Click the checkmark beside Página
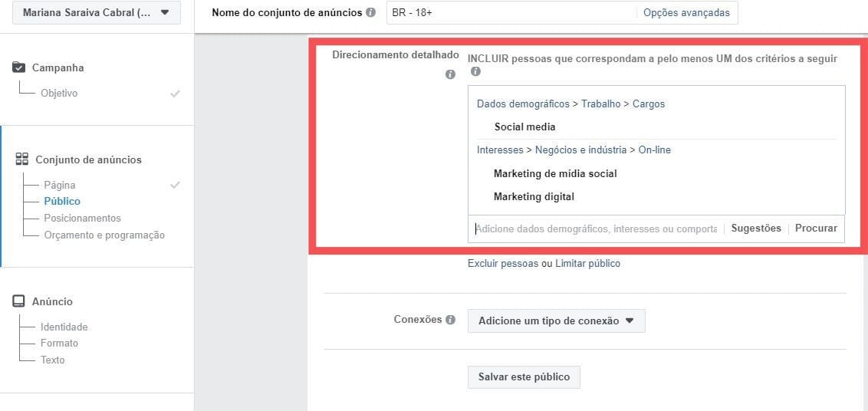The height and width of the screenshot is (411, 868). [x=175, y=185]
